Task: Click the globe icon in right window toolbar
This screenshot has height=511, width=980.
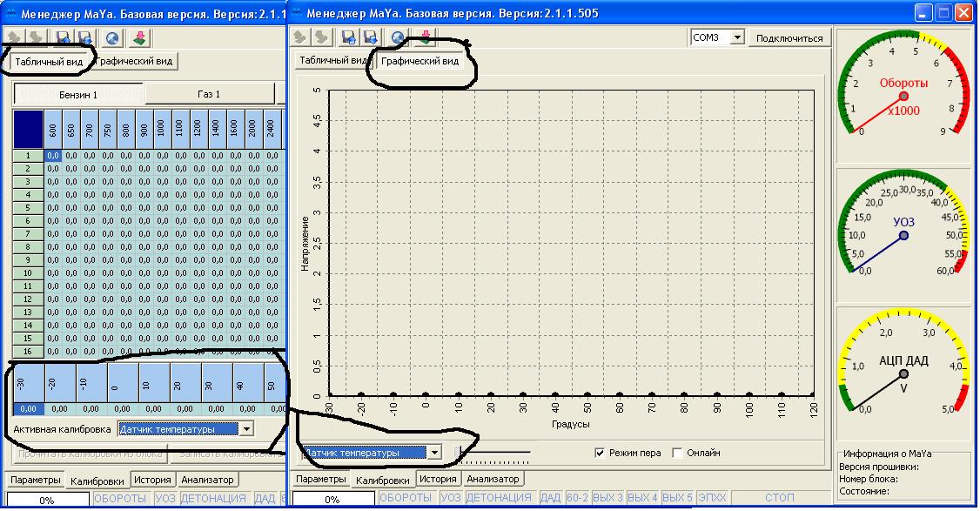Action: 398,37
